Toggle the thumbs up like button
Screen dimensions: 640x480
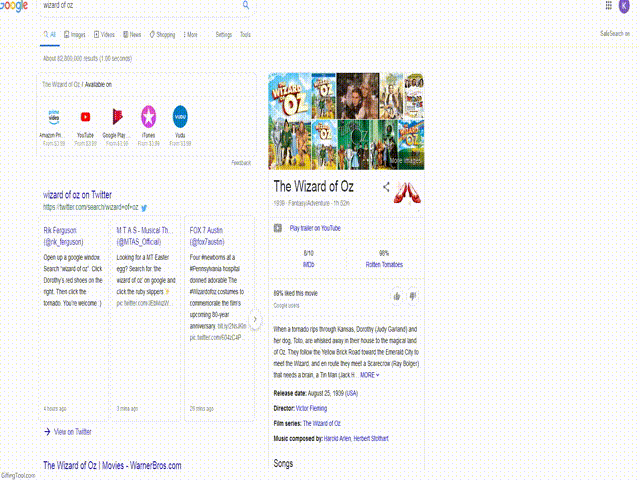tap(397, 296)
